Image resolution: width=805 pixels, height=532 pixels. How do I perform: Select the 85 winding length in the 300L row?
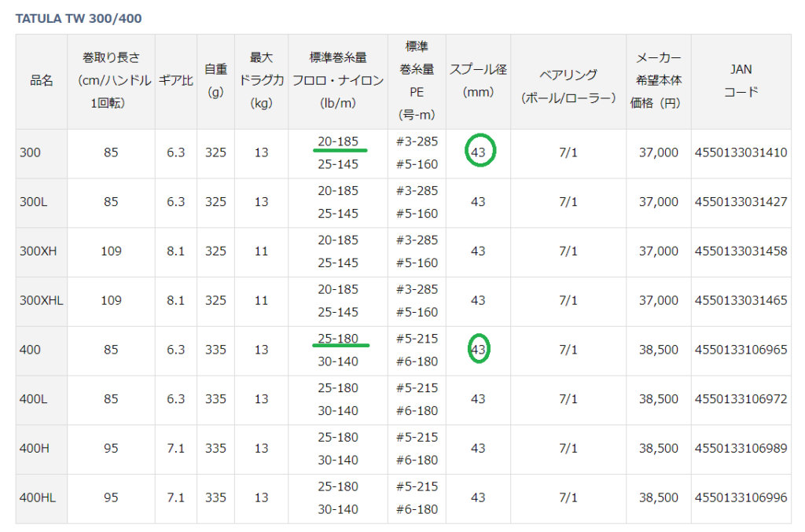pos(112,202)
